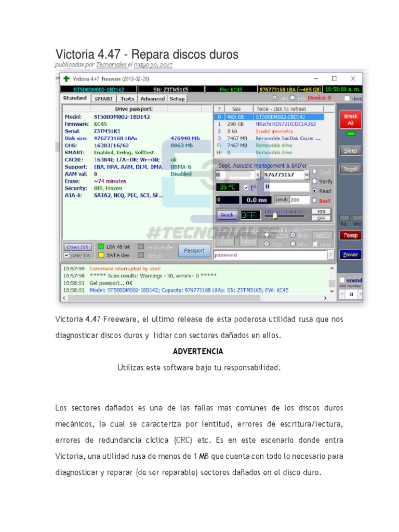Image resolution: width=399 pixels, height=532 pixels.
Task: Click the Recall button
Action: [351, 169]
